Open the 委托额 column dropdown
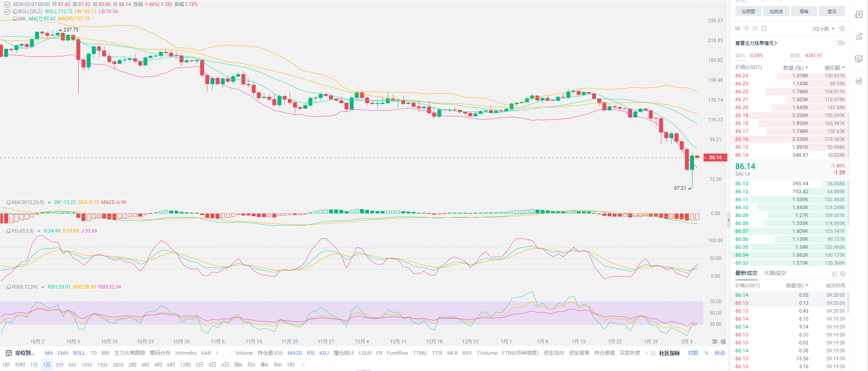868x371 pixels. coord(834,68)
